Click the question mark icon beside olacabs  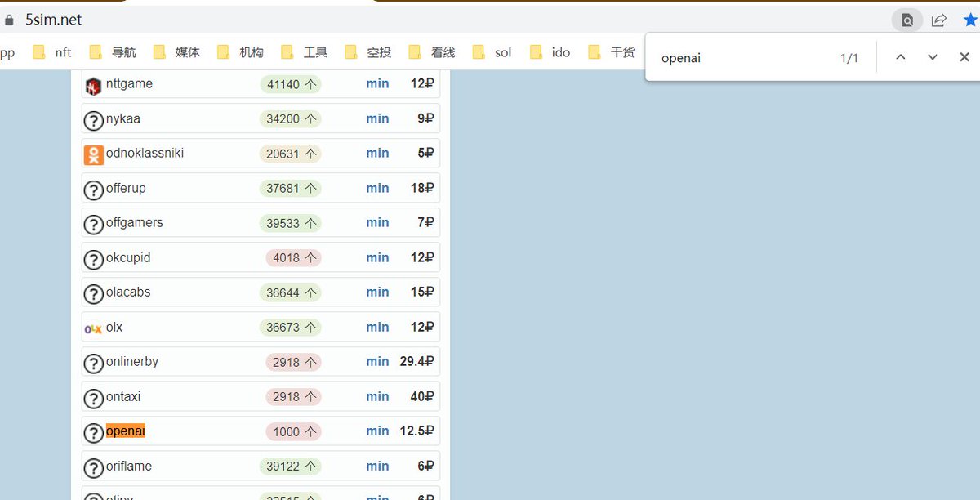[93, 293]
